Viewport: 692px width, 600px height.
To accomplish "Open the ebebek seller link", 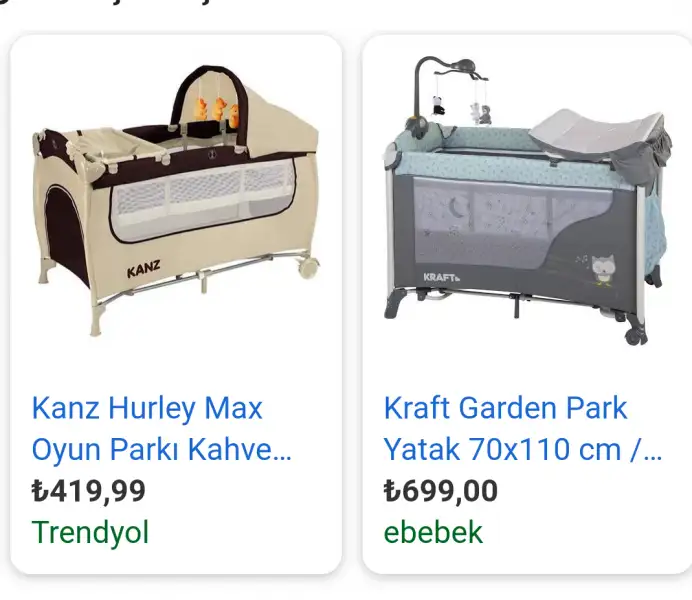I will click(x=433, y=532).
